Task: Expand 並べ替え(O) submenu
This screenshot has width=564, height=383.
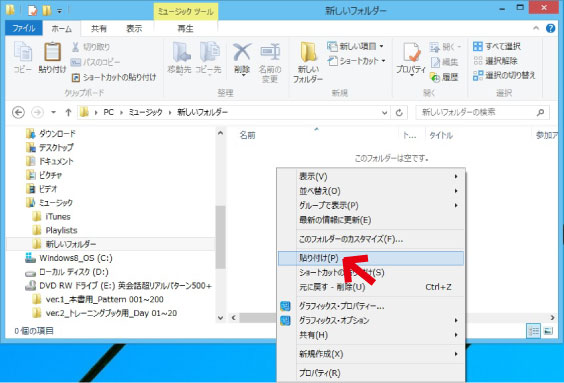Action: 371,191
